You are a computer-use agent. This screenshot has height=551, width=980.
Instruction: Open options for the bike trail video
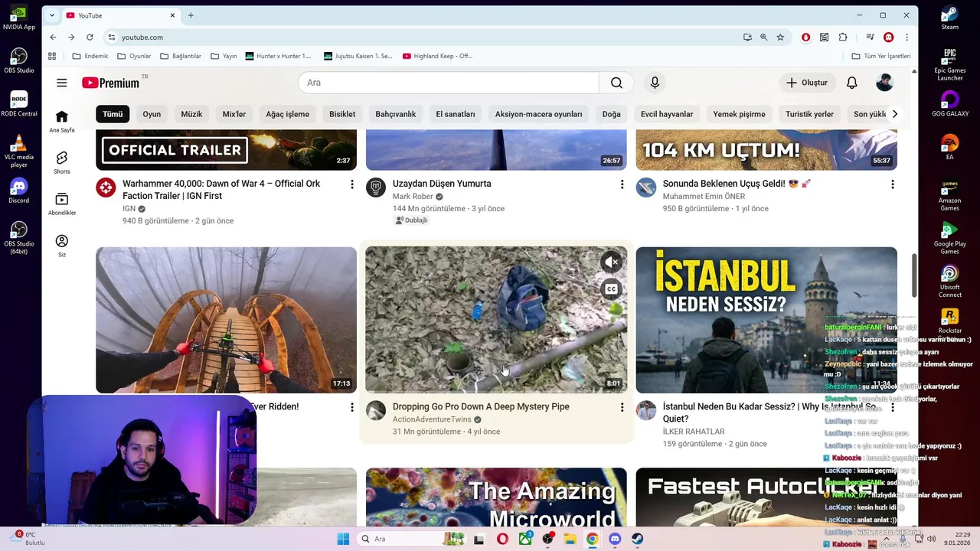tap(352, 407)
